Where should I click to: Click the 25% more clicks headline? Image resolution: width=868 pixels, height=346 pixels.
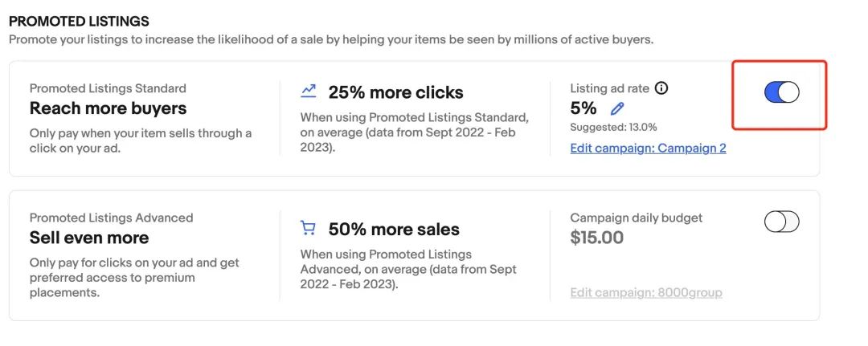click(x=395, y=92)
